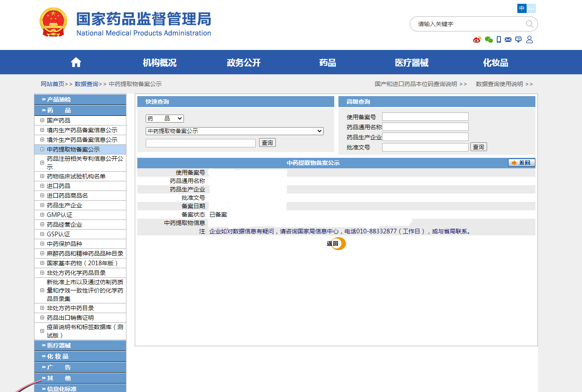Switch language to En
This screenshot has width=582, height=392.
pos(531,8)
